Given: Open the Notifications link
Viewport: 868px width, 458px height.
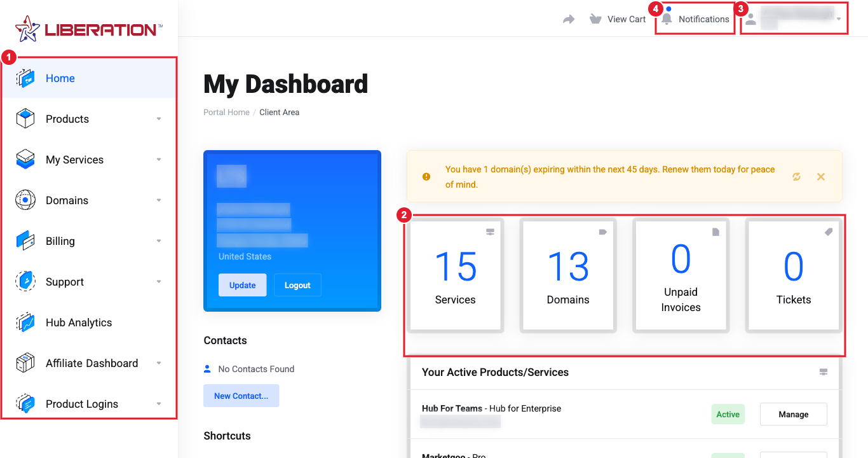Looking at the screenshot, I should (704, 19).
